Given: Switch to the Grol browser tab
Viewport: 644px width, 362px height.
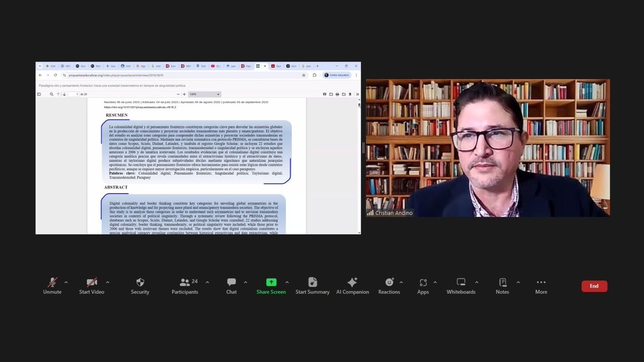Looking at the screenshot, I should tap(291, 66).
